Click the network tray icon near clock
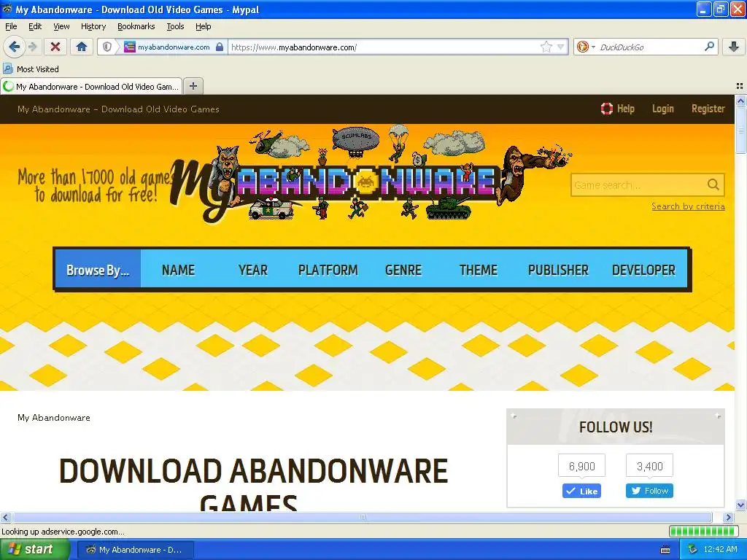 click(693, 550)
